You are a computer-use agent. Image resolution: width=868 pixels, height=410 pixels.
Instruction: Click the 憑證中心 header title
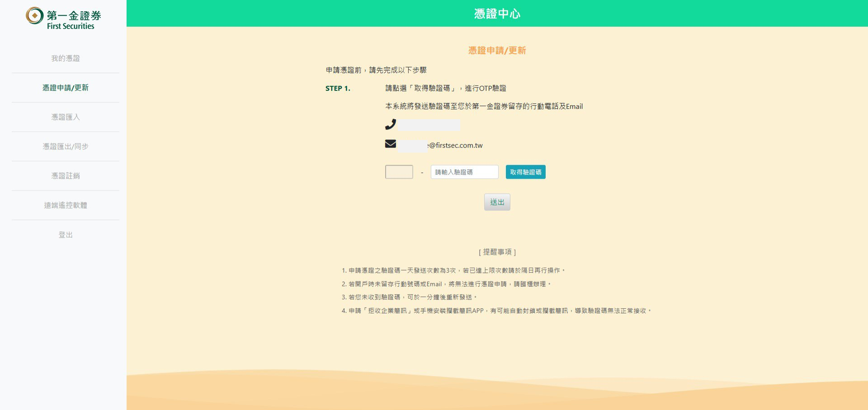pyautogui.click(x=497, y=14)
